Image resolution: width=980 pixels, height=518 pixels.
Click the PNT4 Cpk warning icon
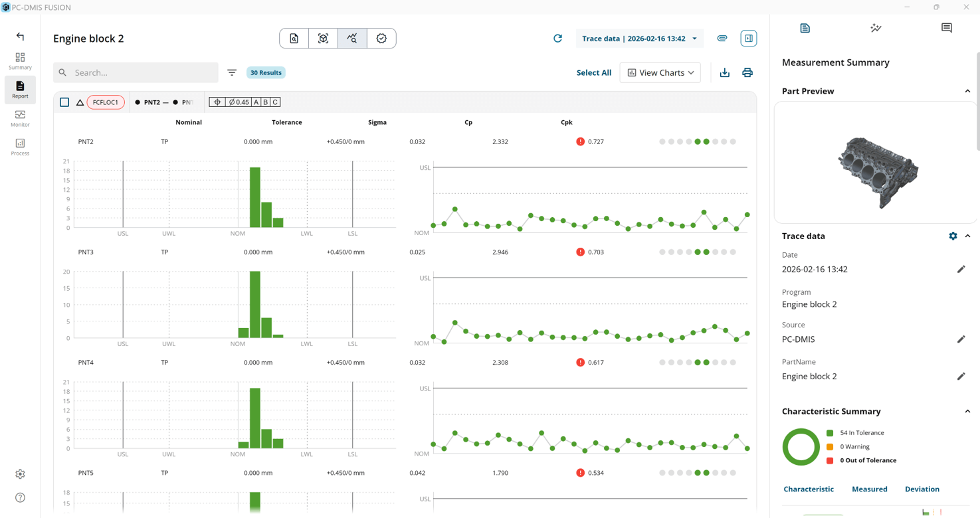[x=580, y=363]
